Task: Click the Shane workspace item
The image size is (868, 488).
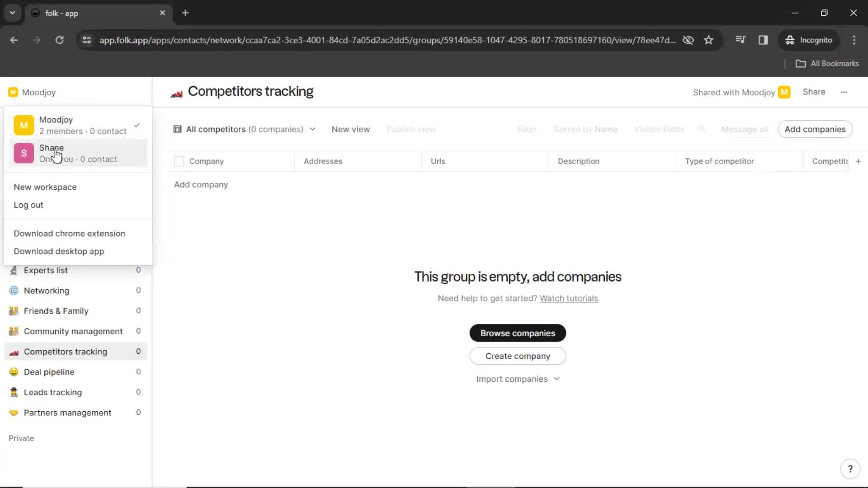Action: [x=78, y=153]
